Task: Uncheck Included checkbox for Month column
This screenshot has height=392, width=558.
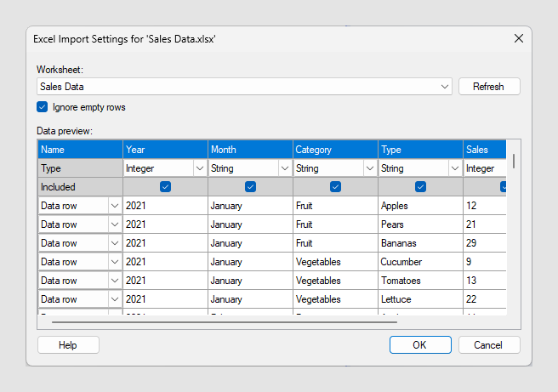Action: [x=250, y=186]
